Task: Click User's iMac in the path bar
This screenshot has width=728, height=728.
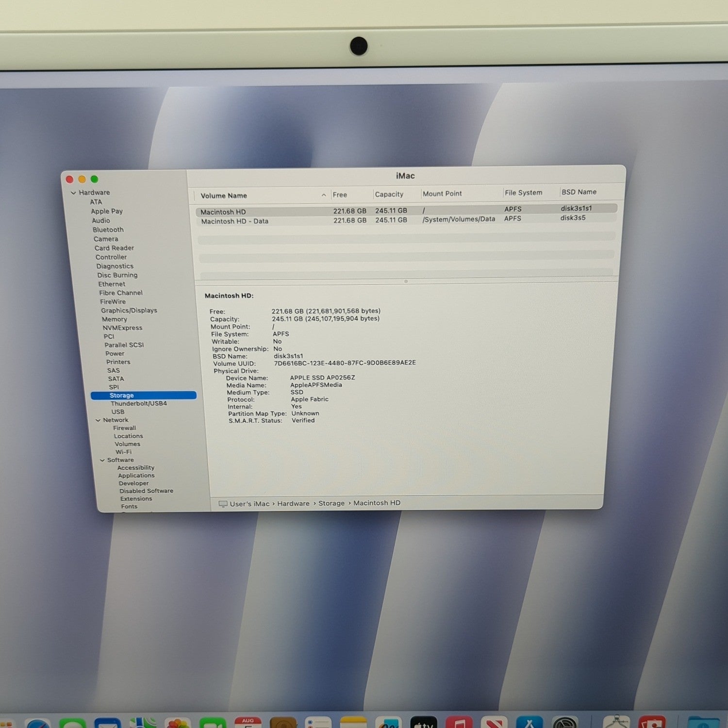Action: 249,504
